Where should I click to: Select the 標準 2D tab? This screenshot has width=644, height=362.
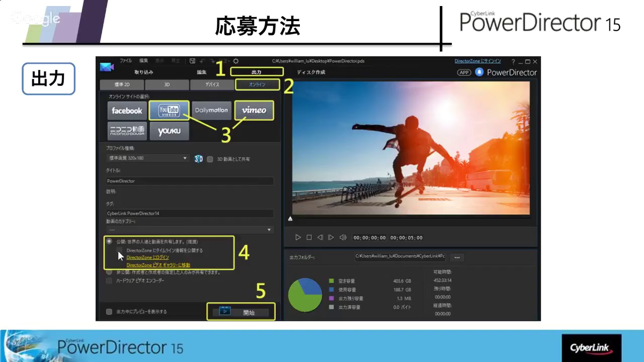click(x=122, y=84)
